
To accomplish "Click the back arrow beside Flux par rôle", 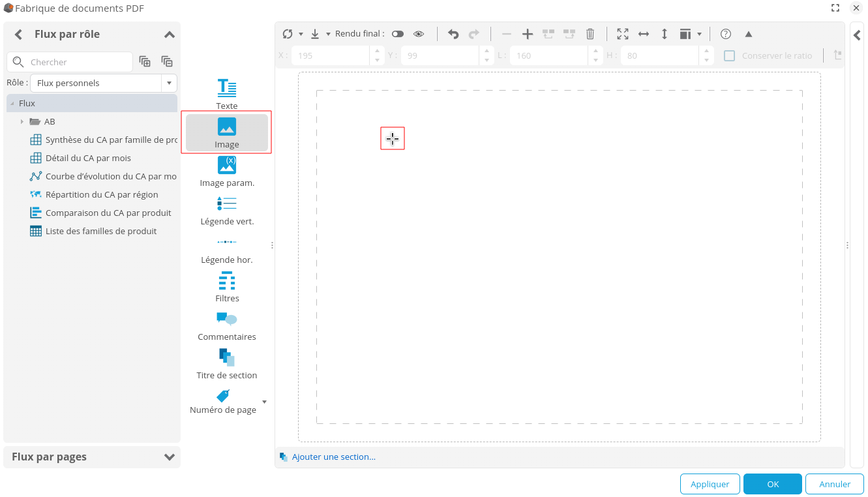I will 18,35.
